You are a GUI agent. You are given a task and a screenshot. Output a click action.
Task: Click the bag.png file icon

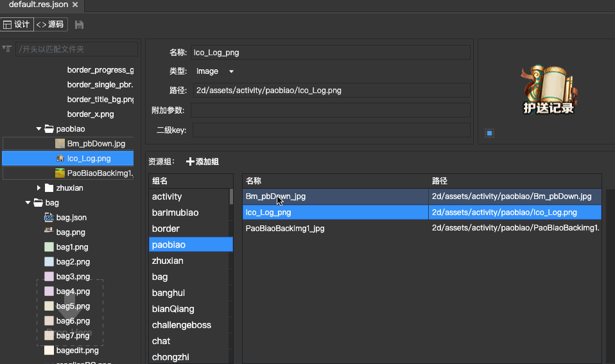pos(49,231)
